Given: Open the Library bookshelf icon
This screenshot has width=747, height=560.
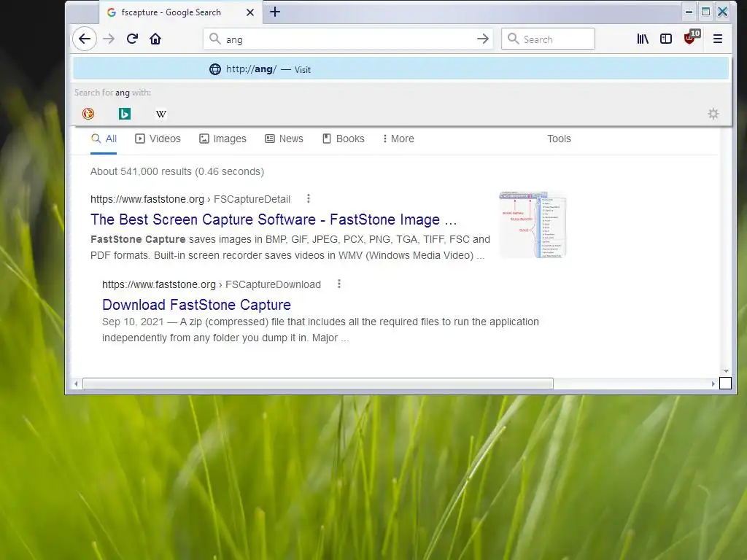Looking at the screenshot, I should tap(643, 39).
